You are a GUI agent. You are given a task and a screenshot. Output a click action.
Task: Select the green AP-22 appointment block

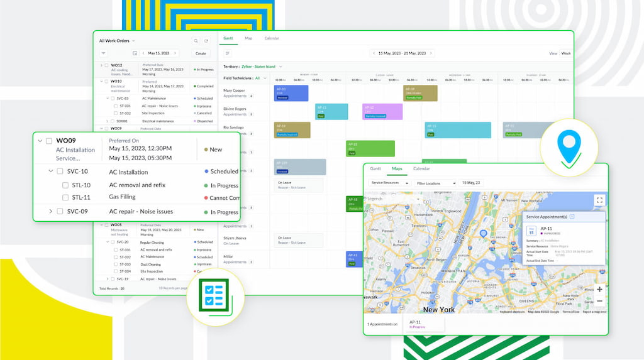(370, 149)
